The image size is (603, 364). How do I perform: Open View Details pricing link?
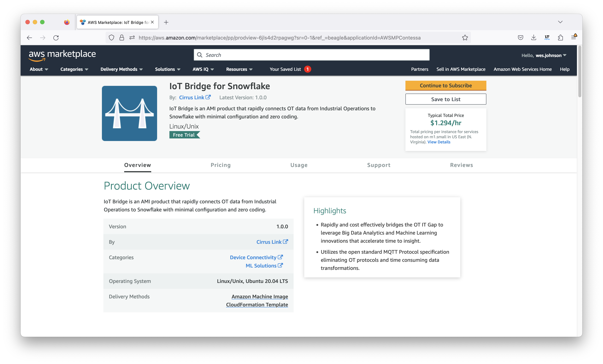point(439,142)
